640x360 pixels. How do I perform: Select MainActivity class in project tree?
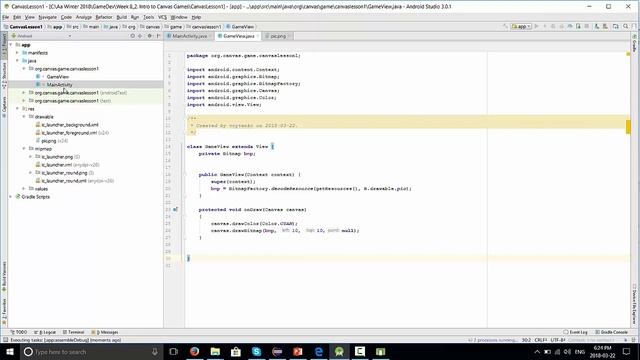tap(59, 84)
